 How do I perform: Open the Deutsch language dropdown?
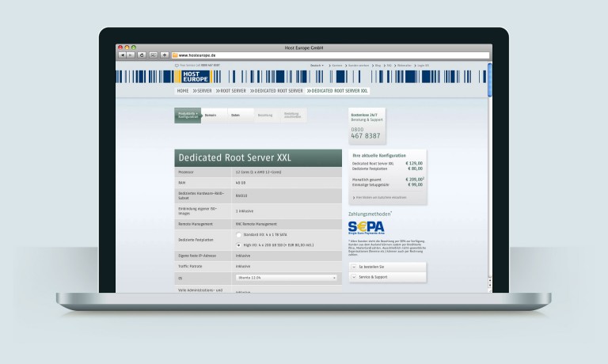[317, 66]
